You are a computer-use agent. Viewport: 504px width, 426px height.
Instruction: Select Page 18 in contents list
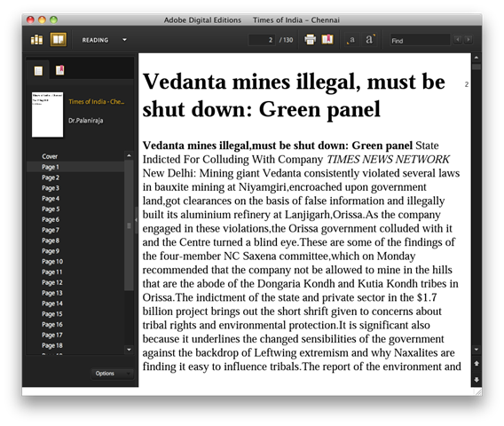tap(75, 345)
